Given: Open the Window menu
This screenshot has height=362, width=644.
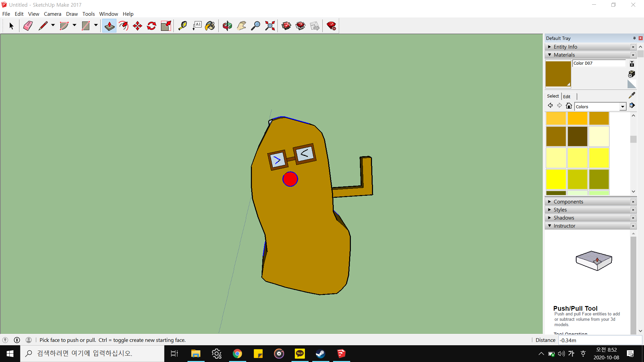Looking at the screenshot, I should (108, 14).
